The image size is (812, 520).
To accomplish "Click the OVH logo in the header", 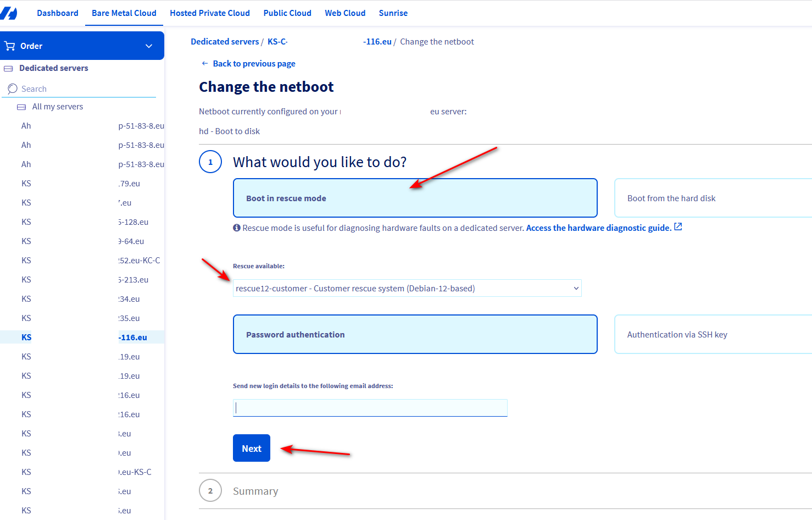I will pos(8,13).
